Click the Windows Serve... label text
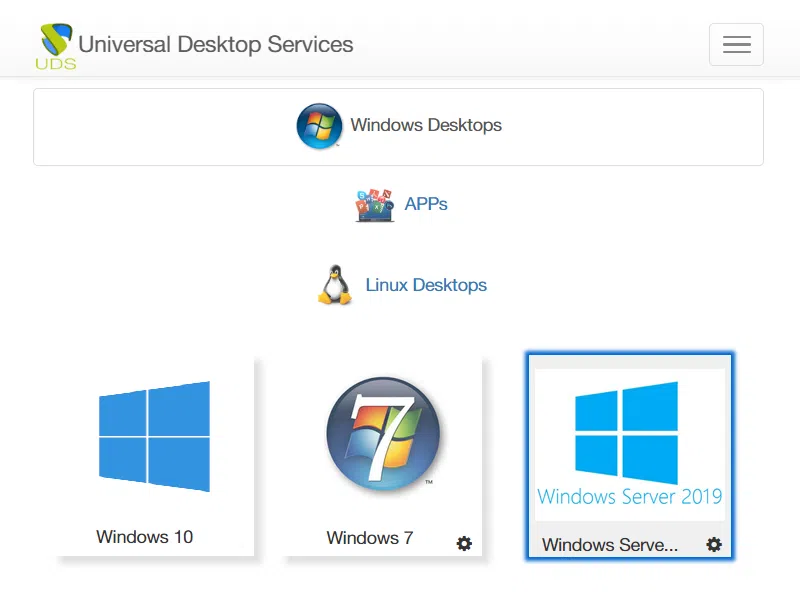 (x=610, y=545)
